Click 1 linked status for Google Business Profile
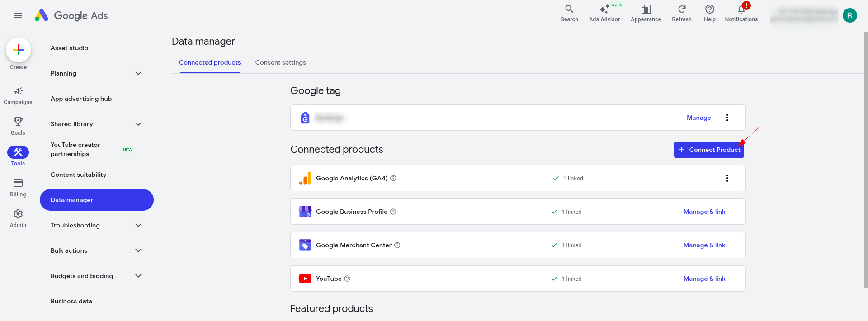Viewport: 868px width, 321px height. point(566,212)
